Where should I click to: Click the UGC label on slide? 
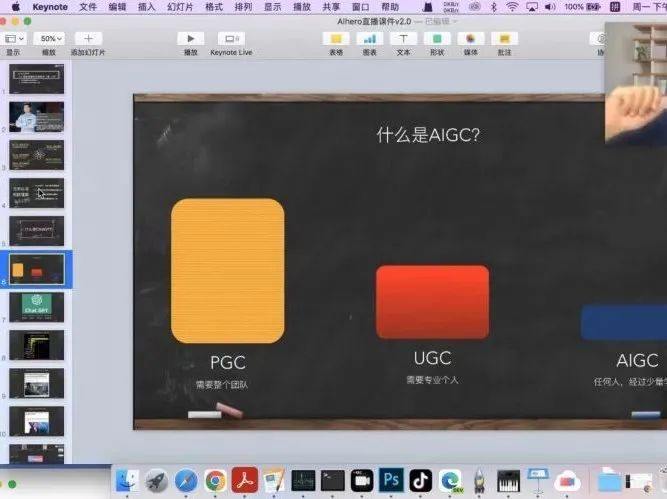tap(432, 358)
